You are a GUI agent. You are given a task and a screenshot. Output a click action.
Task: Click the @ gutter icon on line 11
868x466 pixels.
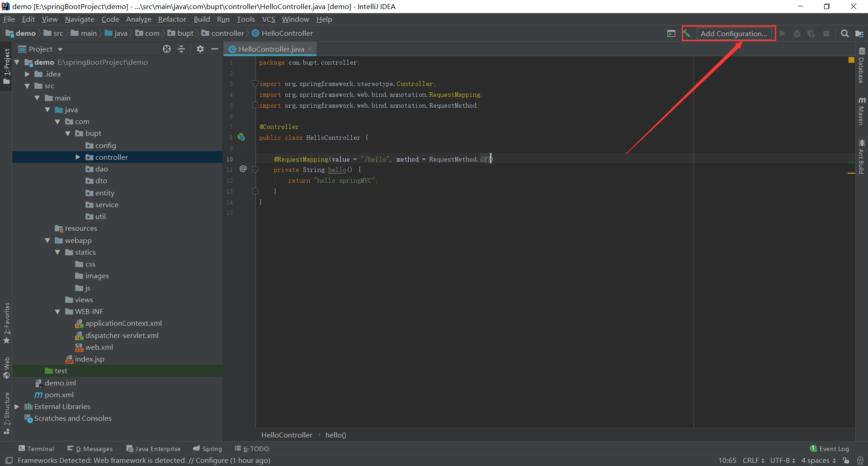point(243,169)
